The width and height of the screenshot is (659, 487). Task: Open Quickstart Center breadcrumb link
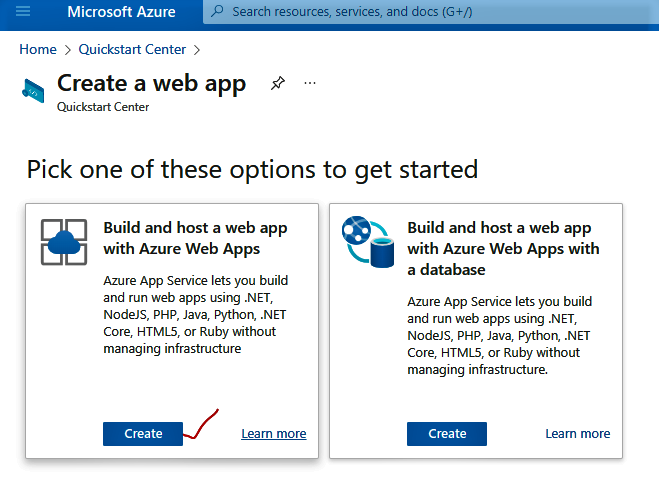(x=133, y=49)
